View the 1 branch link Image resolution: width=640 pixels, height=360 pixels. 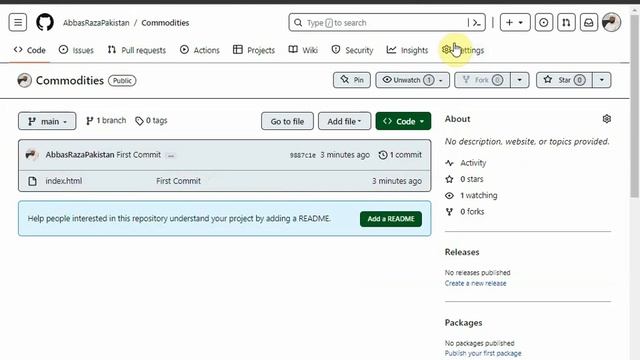click(106, 121)
